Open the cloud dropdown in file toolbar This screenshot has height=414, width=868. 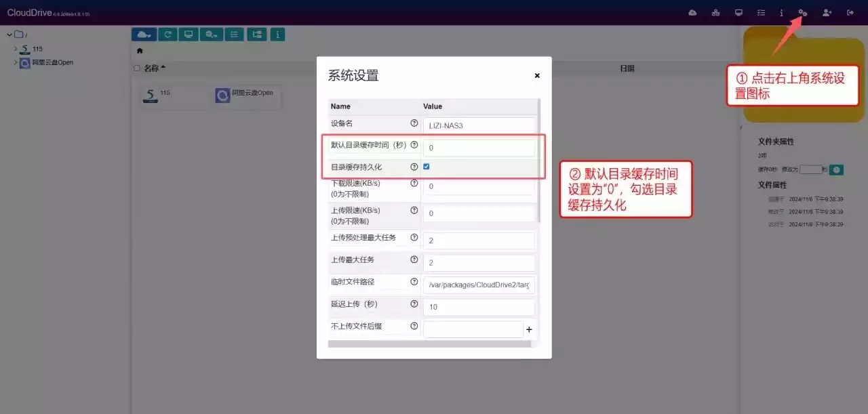pos(144,34)
